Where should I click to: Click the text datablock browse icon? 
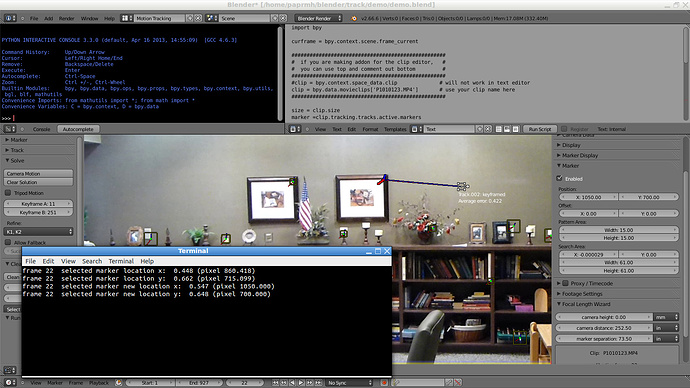point(417,129)
